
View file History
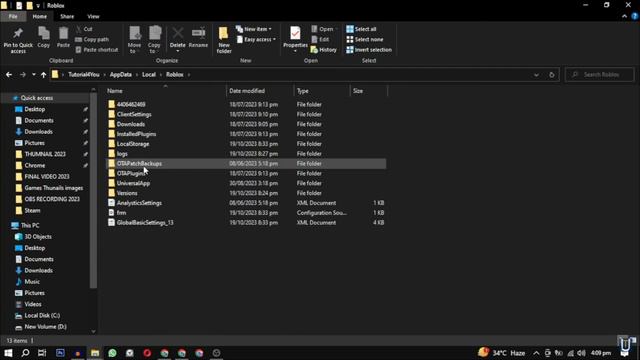click(324, 50)
